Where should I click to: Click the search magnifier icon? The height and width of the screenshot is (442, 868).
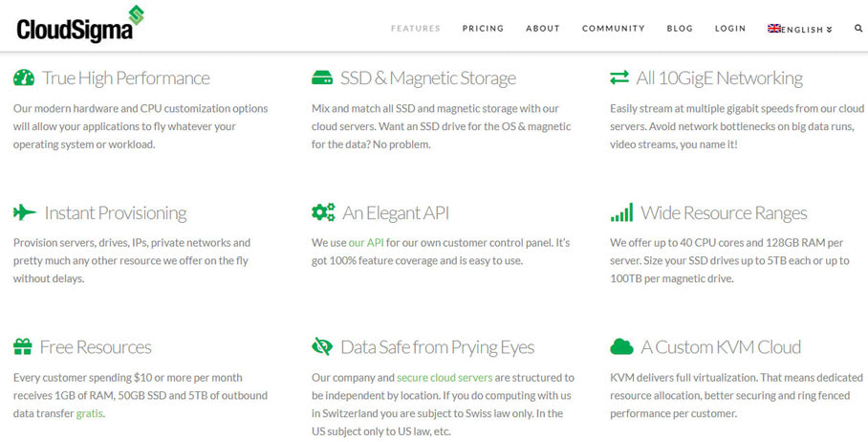click(858, 29)
